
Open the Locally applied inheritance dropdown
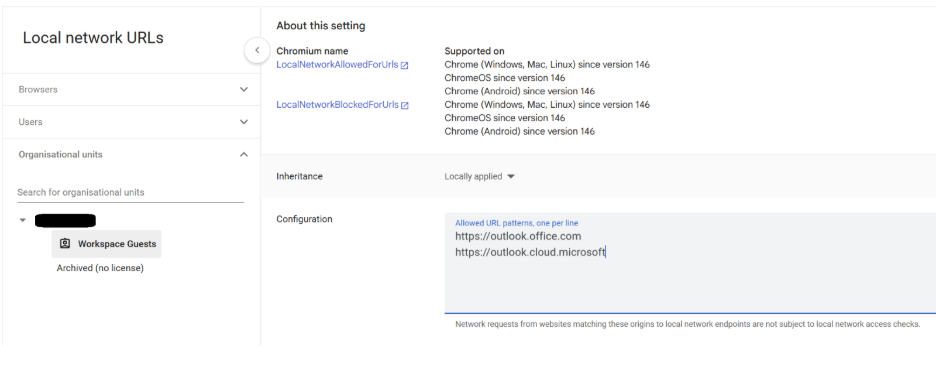point(479,177)
